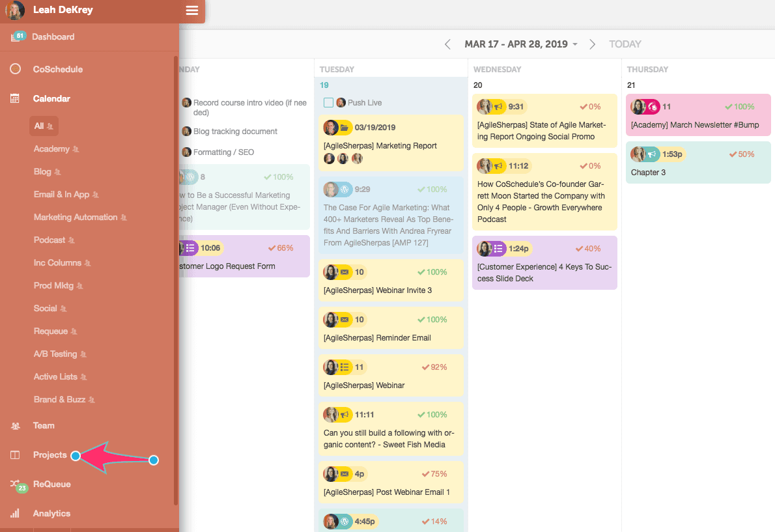Click the Projects board icon
The width and height of the screenshot is (775, 532).
click(x=15, y=455)
